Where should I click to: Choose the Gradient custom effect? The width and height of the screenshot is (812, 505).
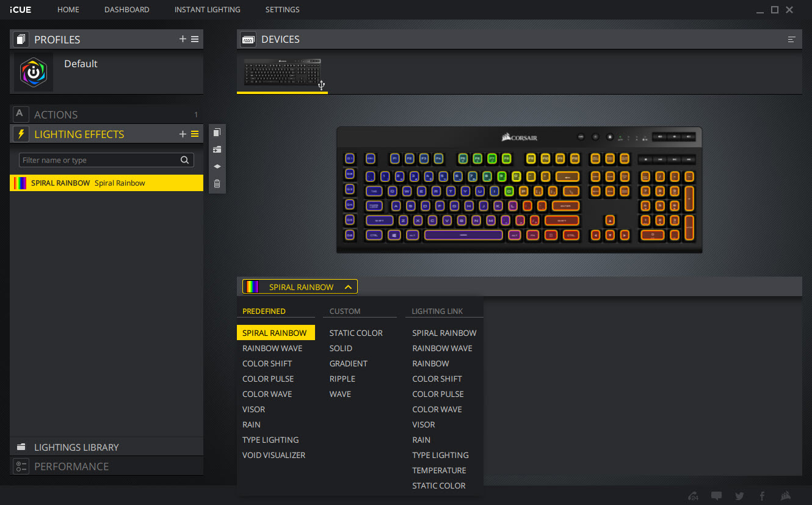coord(349,363)
